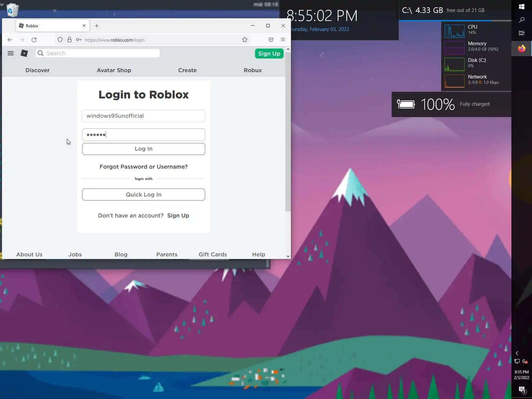Open Windows search from the taskbar
Screen dimensions: 532x399
tap(522, 20)
